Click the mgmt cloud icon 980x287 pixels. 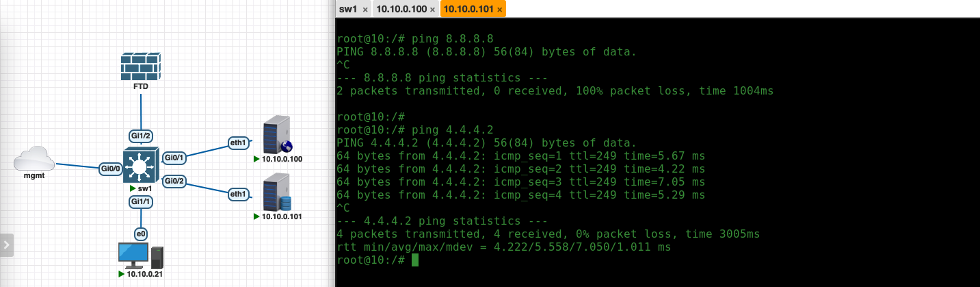click(x=34, y=159)
